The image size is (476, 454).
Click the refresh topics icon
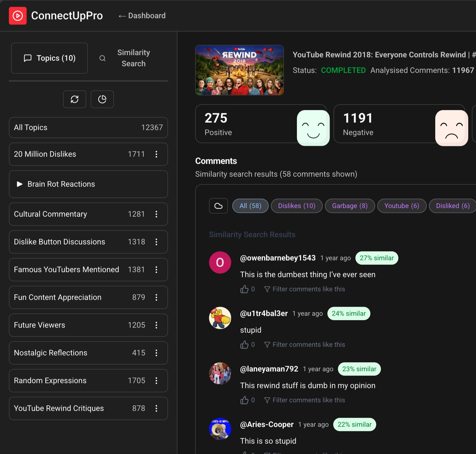click(x=74, y=99)
